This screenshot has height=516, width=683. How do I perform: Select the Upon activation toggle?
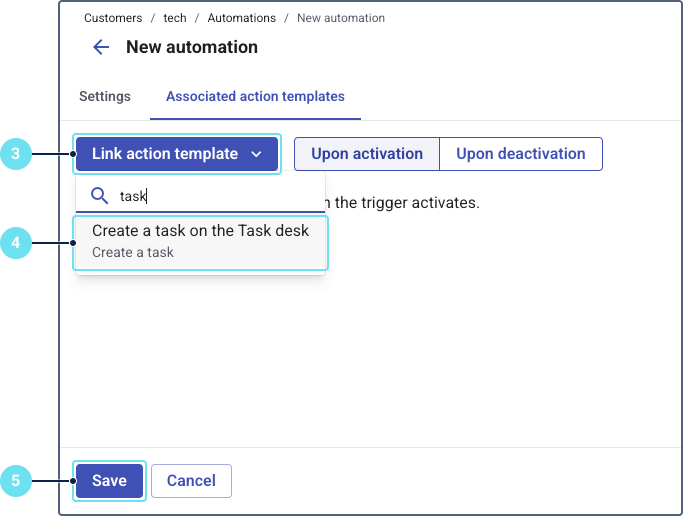(366, 154)
